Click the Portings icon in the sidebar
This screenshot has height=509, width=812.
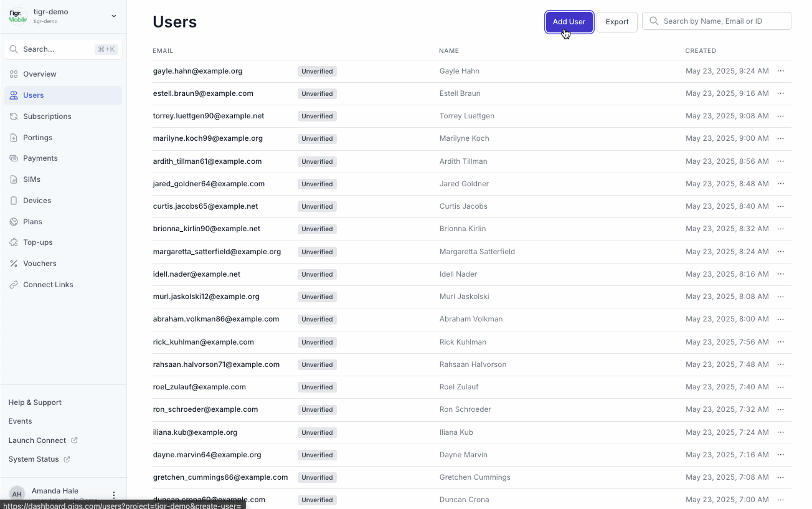pos(14,137)
